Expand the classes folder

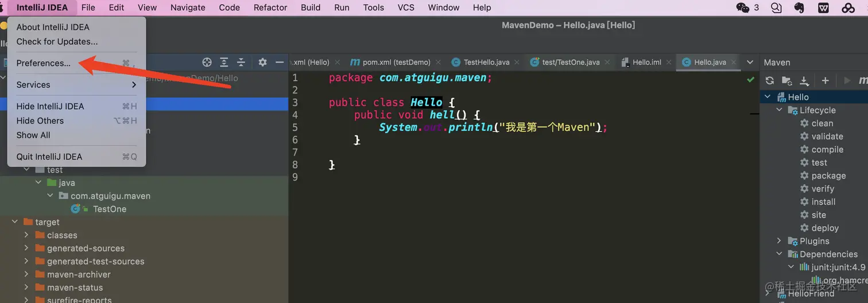[x=26, y=235]
